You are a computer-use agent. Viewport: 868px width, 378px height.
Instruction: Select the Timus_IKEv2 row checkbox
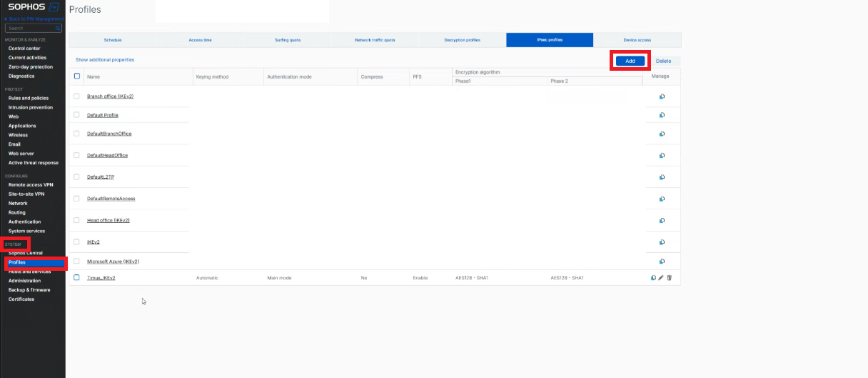(x=77, y=277)
